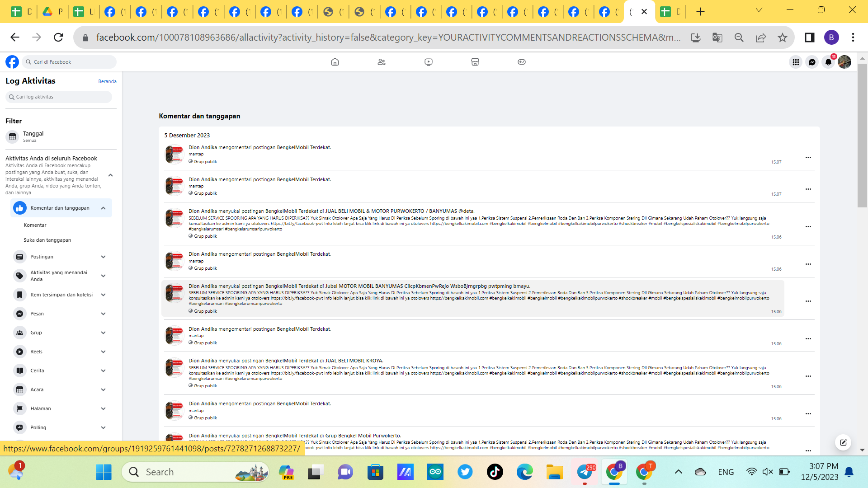Click the Cari di Facebook search box
Viewport: 868px width, 488px height.
click(69, 62)
